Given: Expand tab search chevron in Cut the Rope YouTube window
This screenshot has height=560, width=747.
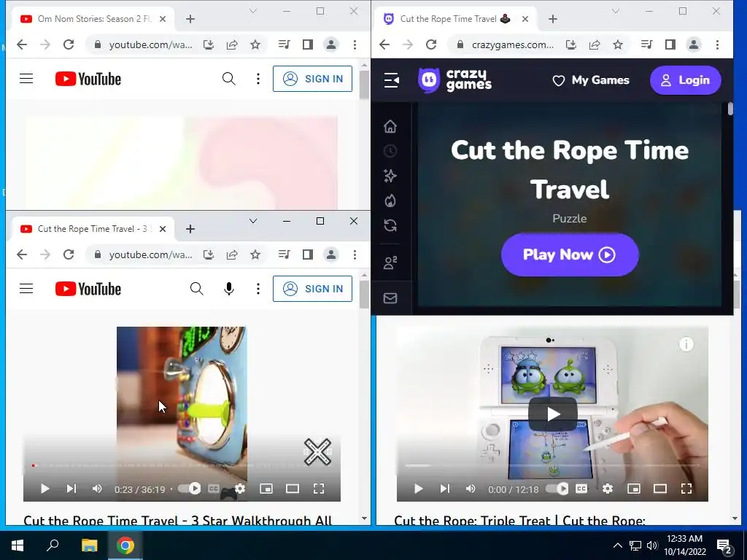Looking at the screenshot, I should coord(253,221).
